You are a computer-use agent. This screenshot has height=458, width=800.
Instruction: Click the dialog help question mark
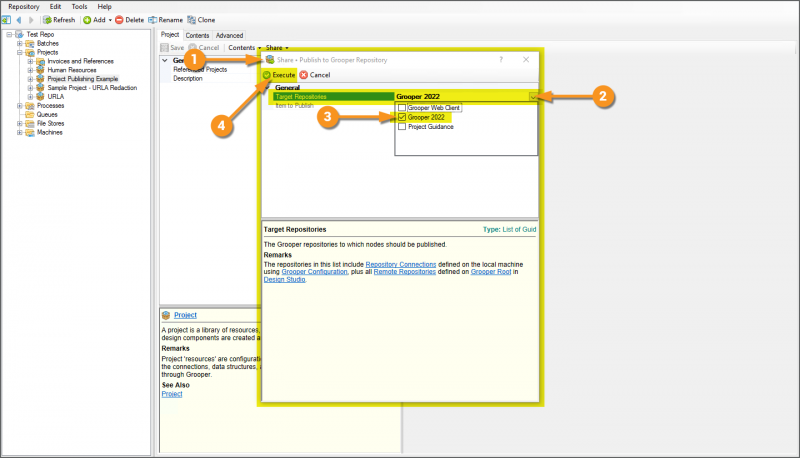[501, 60]
